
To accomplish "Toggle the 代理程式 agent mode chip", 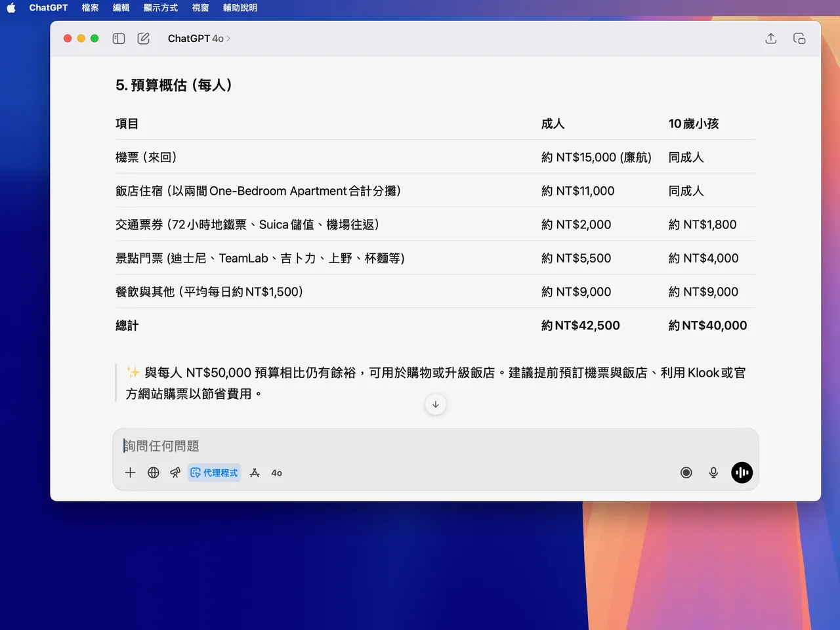I will point(215,472).
